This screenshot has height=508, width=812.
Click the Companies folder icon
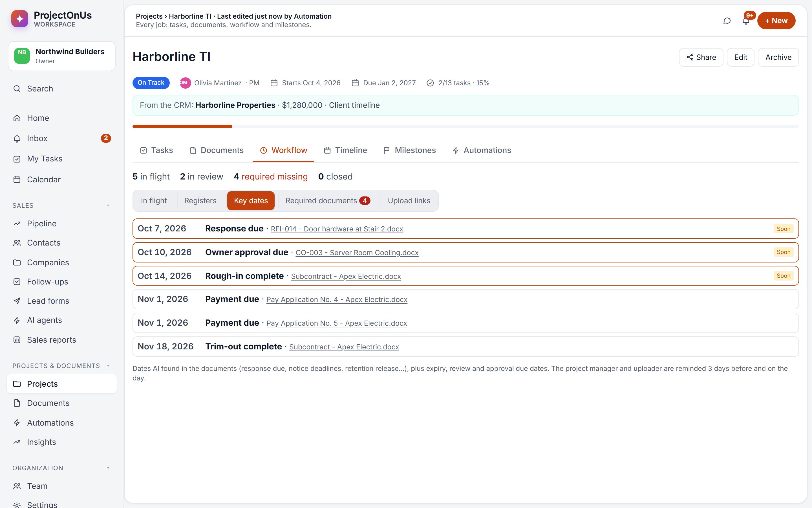(17, 262)
